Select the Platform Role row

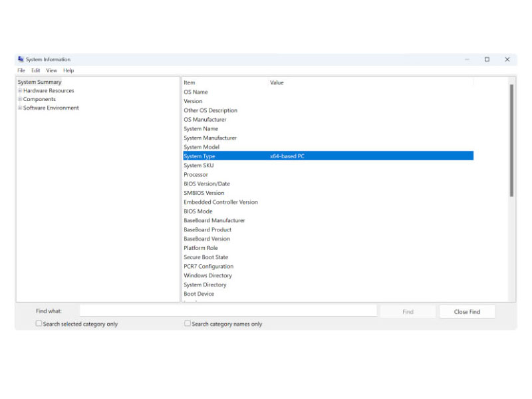(x=328, y=247)
